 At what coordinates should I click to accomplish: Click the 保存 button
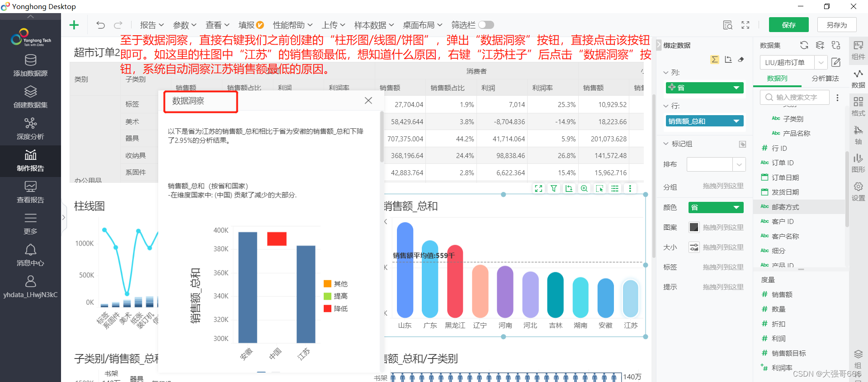[789, 25]
